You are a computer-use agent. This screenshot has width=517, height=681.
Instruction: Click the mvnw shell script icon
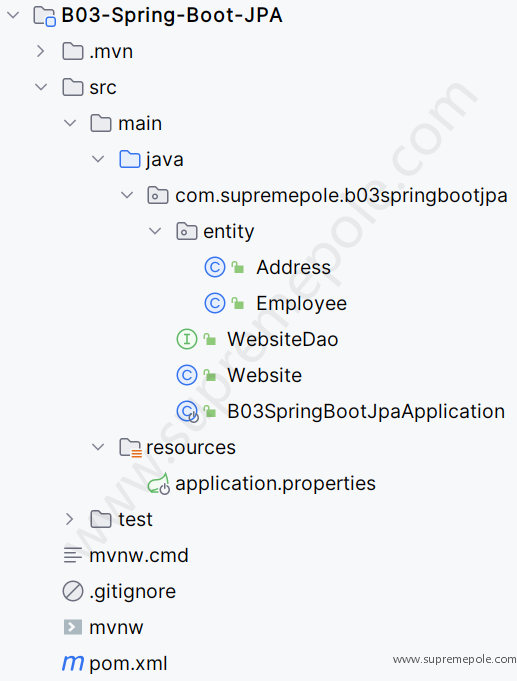click(73, 627)
